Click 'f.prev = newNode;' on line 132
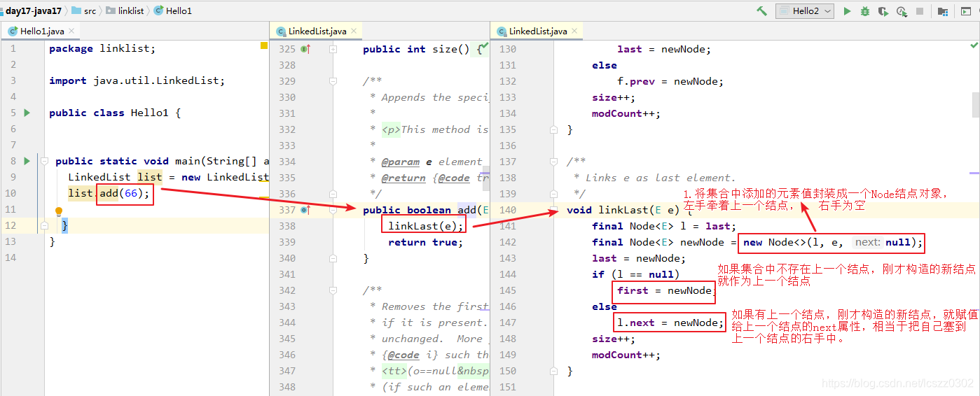Image resolution: width=980 pixels, height=396 pixels. click(670, 81)
